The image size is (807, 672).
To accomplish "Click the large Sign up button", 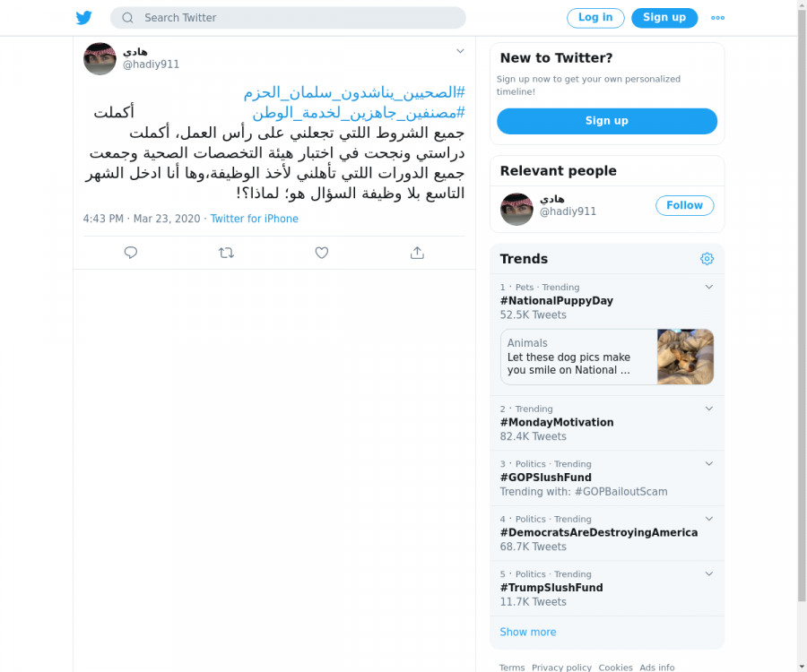I will coord(607,121).
